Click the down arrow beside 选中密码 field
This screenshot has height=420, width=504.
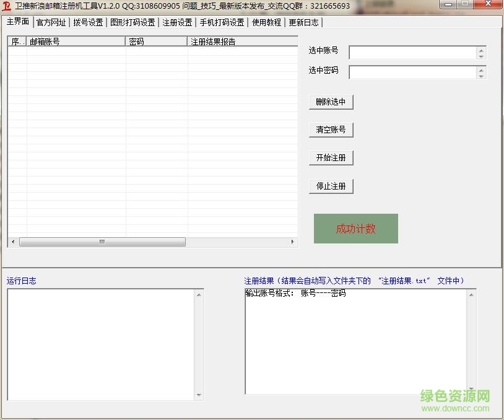[482, 76]
